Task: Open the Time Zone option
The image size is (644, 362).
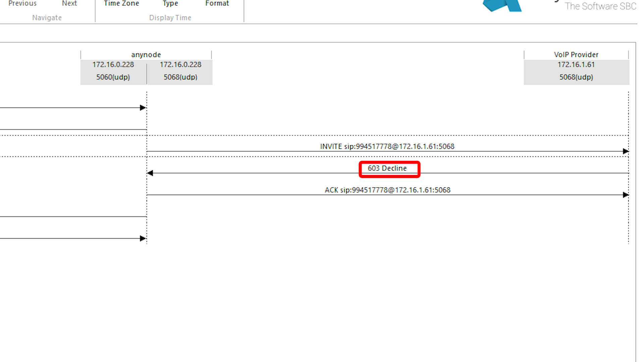Action: coord(121,3)
